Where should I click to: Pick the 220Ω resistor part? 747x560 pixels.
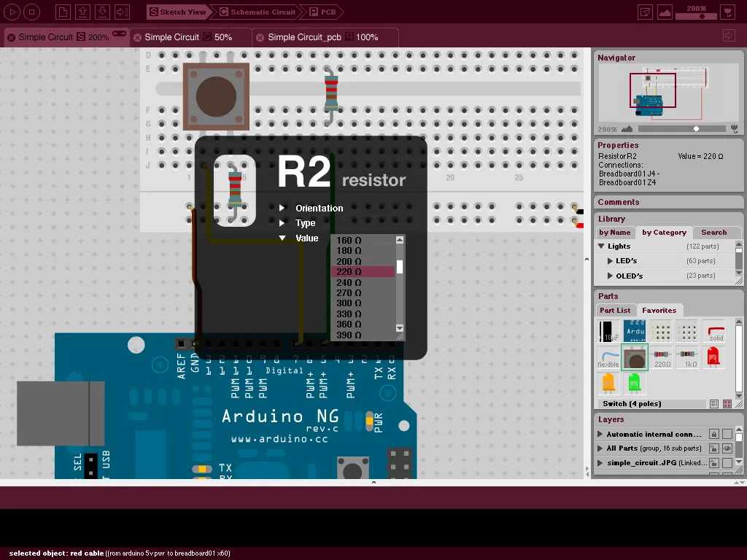pos(661,357)
